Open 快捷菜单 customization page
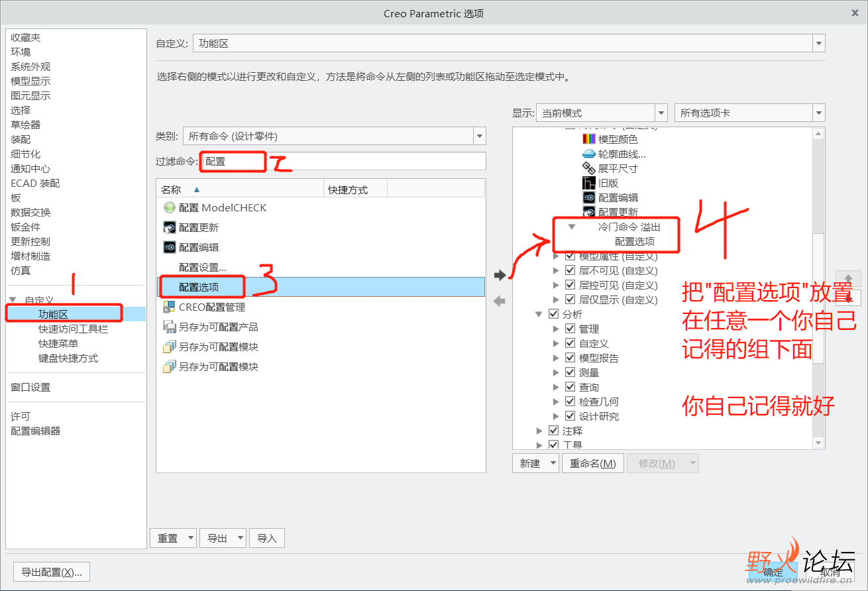Screen dimensions: 868x591 [58, 343]
